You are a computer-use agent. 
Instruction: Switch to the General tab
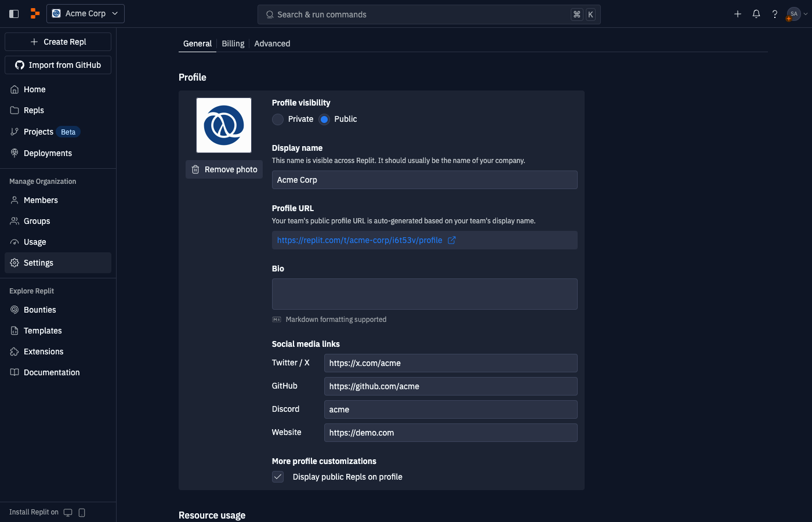click(x=197, y=43)
